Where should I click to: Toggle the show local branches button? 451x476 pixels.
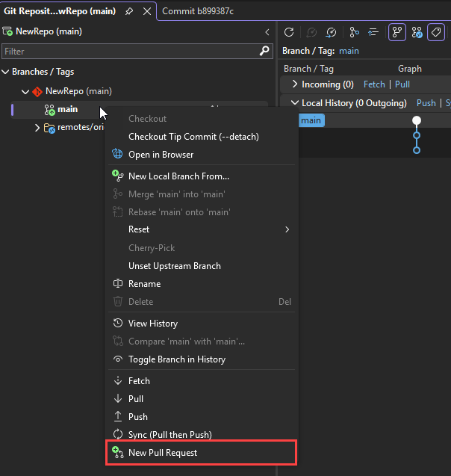(397, 33)
